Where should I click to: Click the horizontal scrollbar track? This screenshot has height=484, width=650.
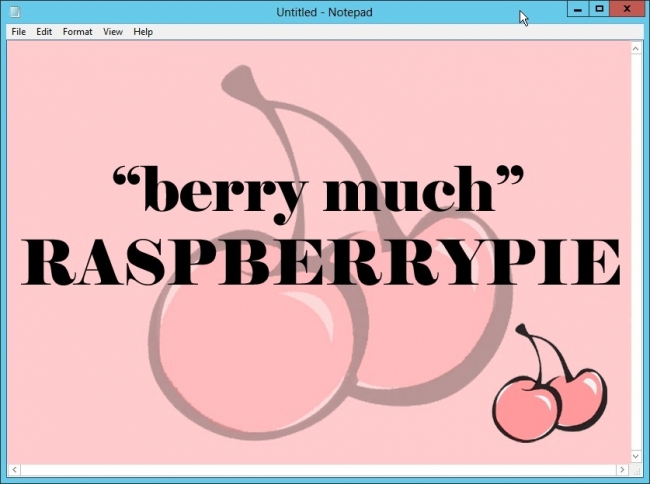point(318,469)
